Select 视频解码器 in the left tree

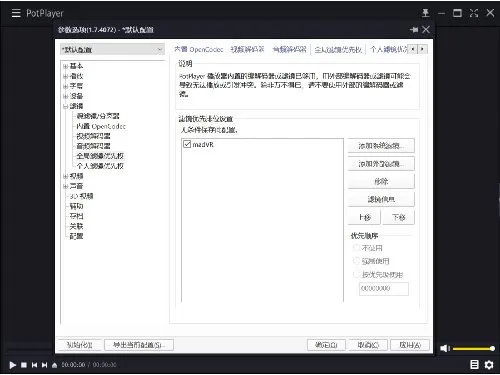click(x=93, y=136)
